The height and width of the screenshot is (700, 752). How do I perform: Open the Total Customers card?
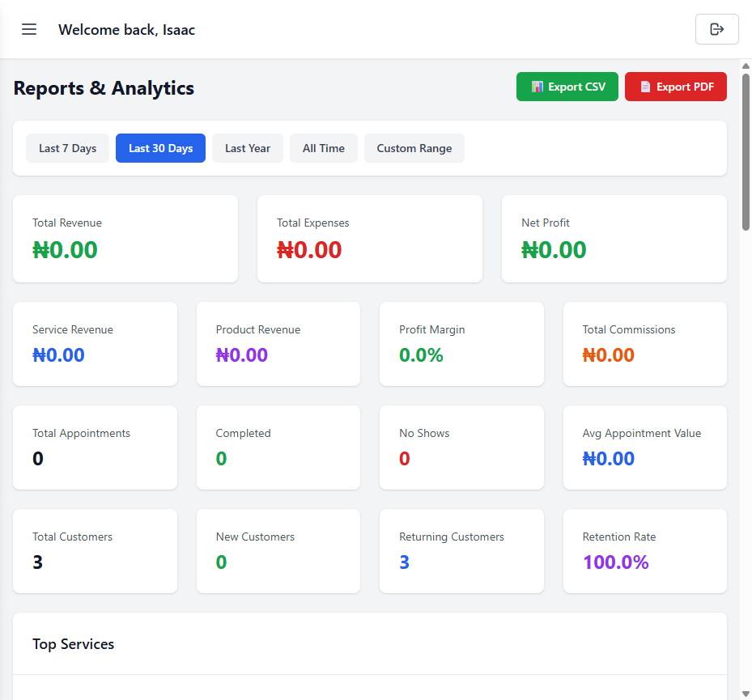(x=95, y=551)
